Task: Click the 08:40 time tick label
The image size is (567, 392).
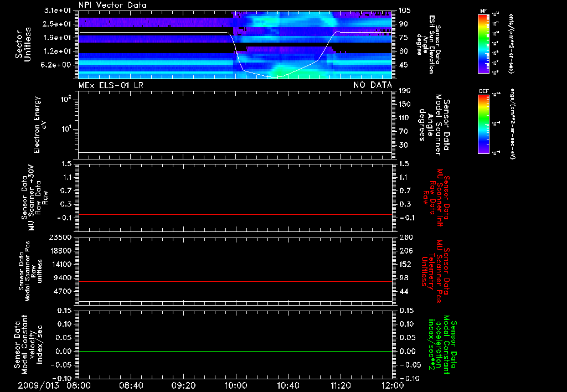Action: coord(131,385)
